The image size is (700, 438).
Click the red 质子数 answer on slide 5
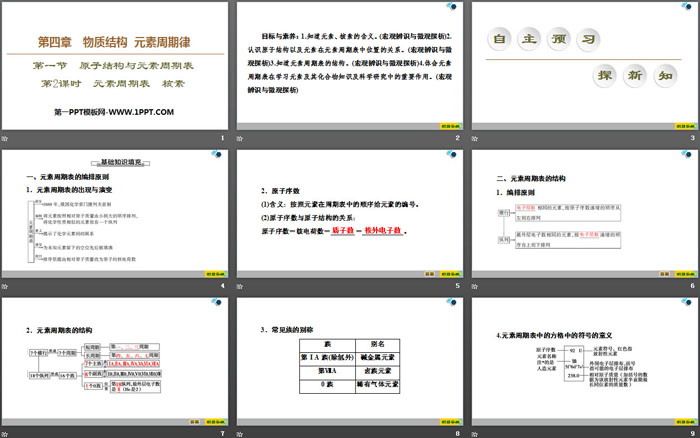pos(343,230)
